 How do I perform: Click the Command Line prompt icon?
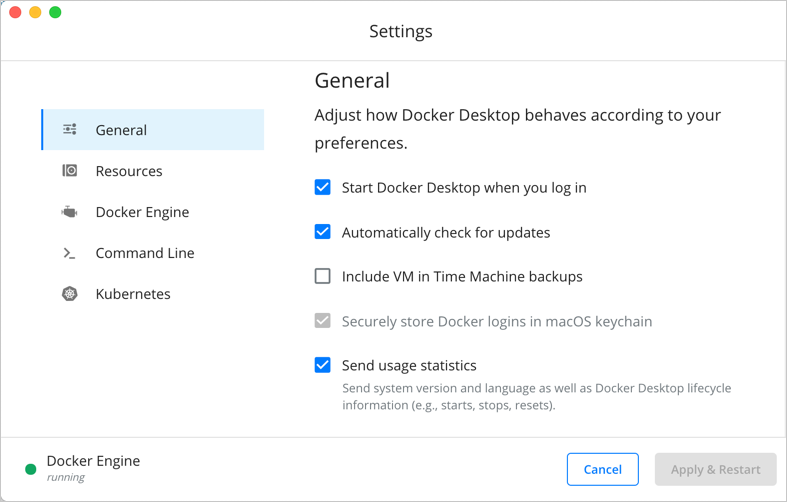(x=70, y=253)
